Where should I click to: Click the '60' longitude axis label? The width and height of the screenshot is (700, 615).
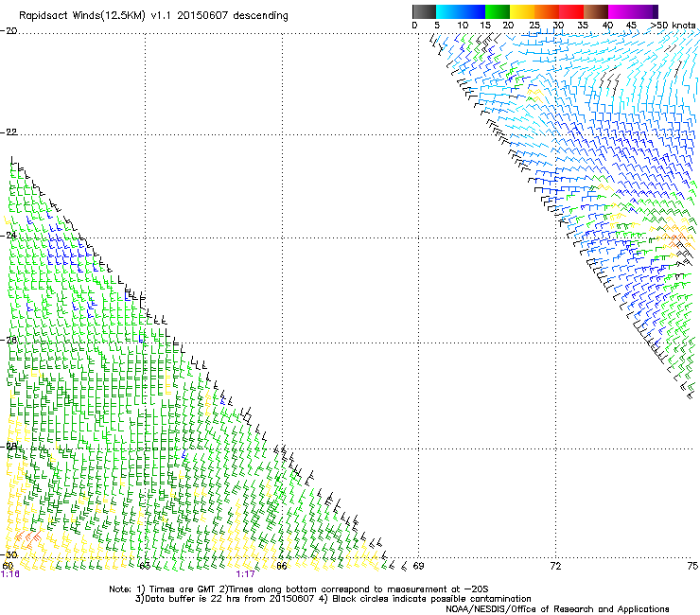8,566
